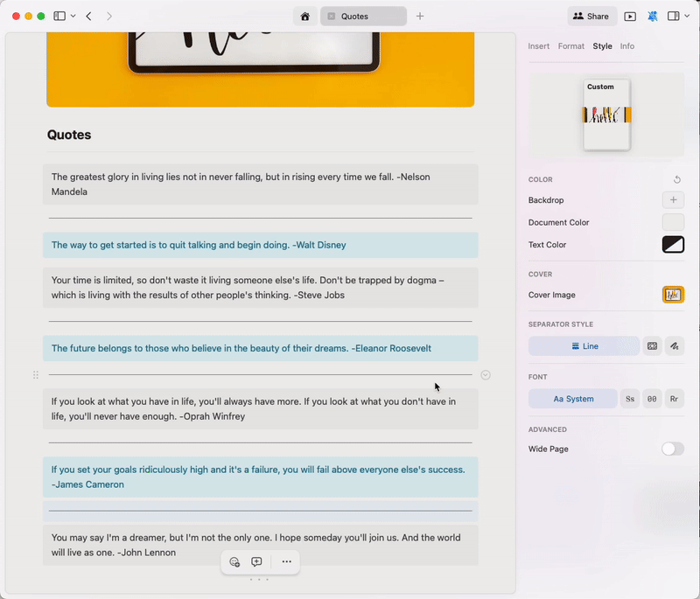Switch to the Format tab

tap(571, 46)
